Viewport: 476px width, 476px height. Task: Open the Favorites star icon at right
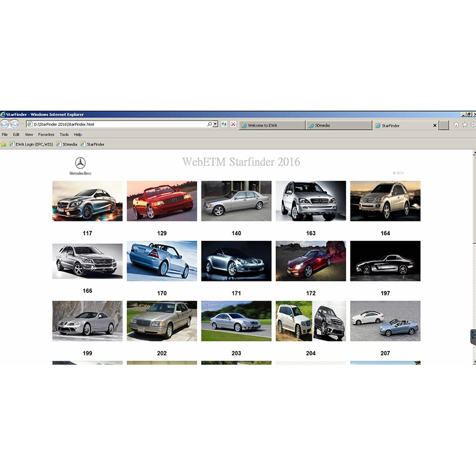coord(465,124)
